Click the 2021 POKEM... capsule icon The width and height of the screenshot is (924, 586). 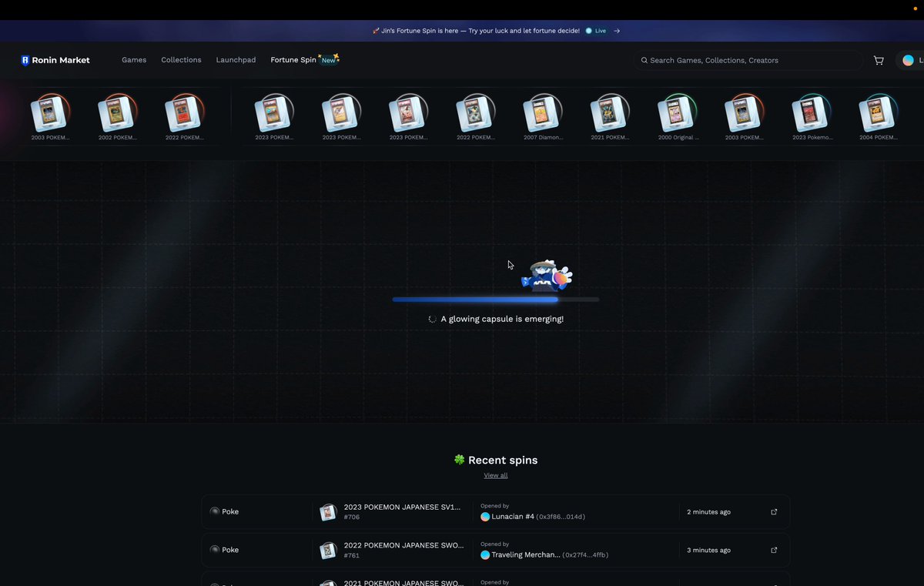click(610, 113)
